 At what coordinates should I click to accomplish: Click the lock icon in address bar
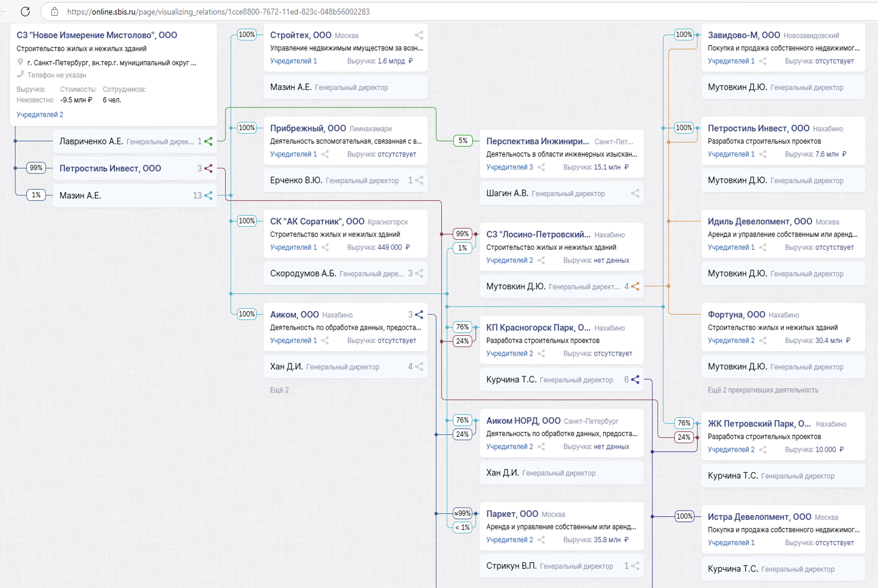54,12
